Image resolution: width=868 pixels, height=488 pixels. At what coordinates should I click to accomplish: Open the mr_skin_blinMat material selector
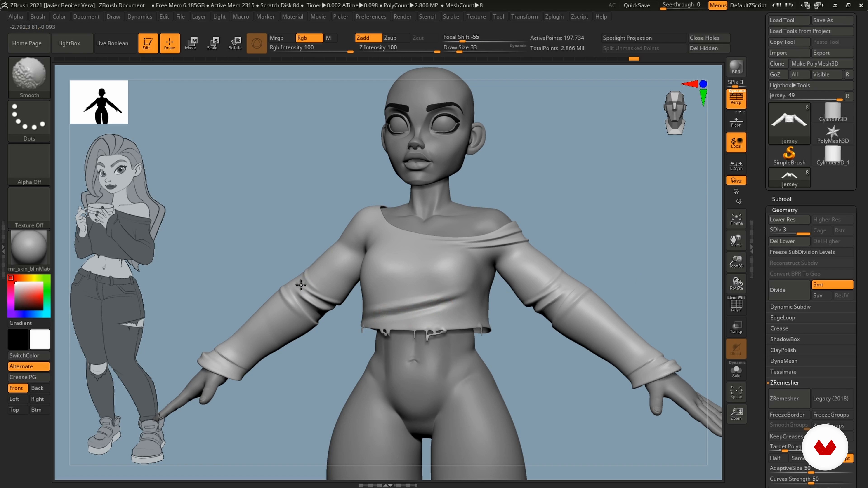[x=29, y=251]
